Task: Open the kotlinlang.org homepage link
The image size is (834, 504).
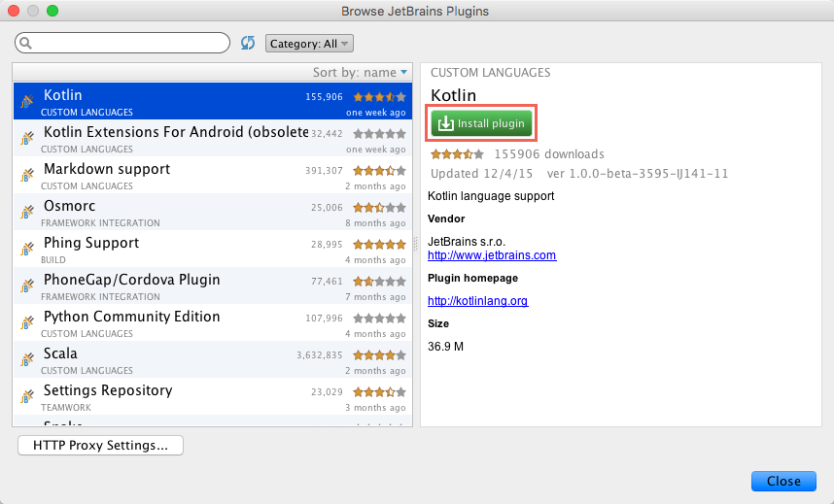Action: (477, 301)
